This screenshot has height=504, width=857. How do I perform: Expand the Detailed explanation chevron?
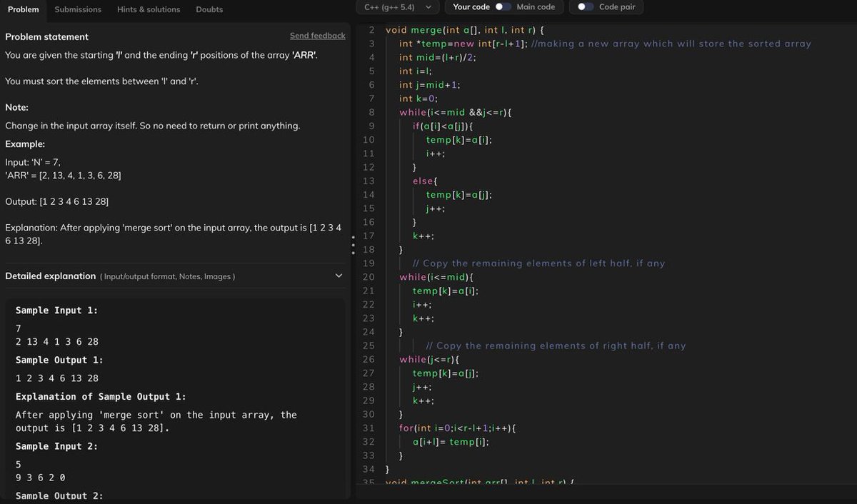[x=339, y=276]
